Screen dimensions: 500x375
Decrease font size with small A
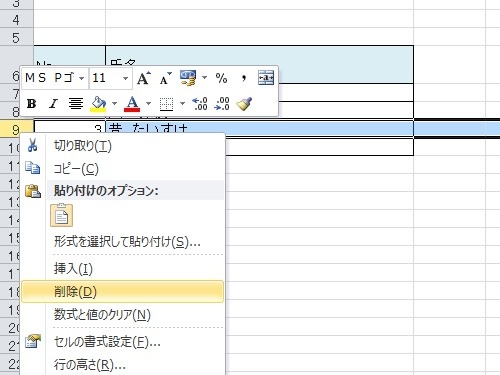click(x=165, y=78)
